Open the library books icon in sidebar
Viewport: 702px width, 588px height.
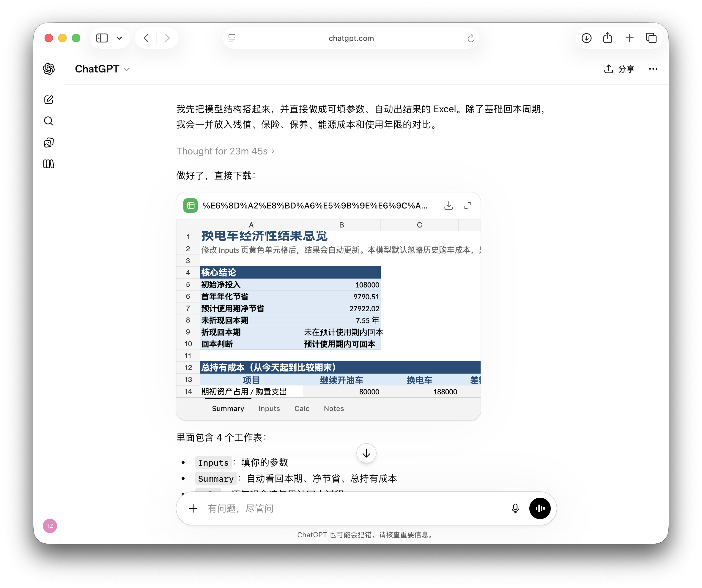[x=49, y=164]
